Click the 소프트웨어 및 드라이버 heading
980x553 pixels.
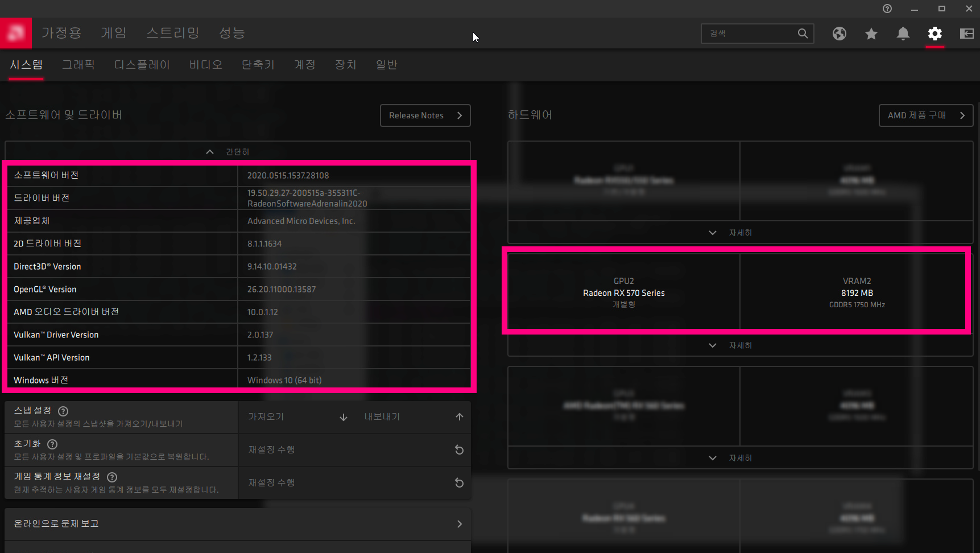[64, 115]
